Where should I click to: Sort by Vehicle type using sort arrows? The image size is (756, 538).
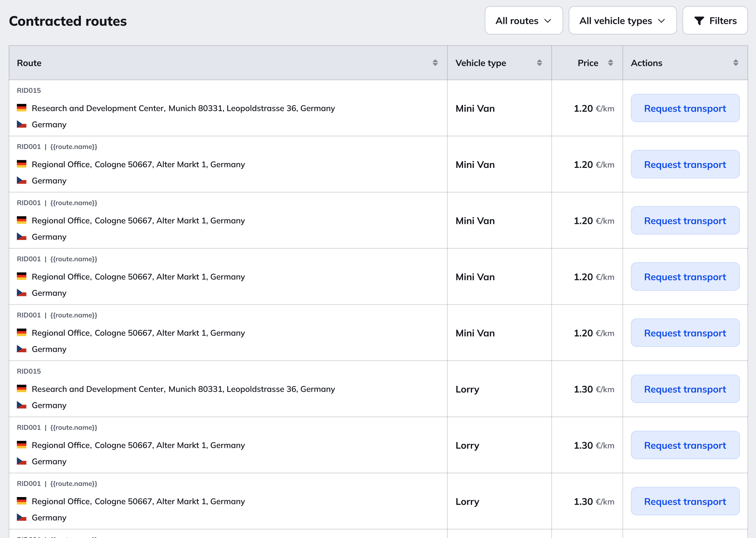[x=539, y=63]
